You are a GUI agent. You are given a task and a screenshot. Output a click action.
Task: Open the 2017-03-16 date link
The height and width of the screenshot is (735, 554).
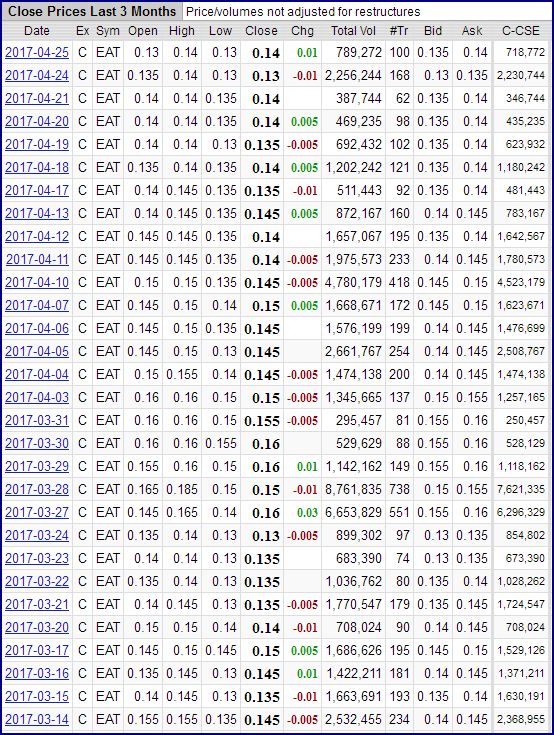[x=37, y=673]
